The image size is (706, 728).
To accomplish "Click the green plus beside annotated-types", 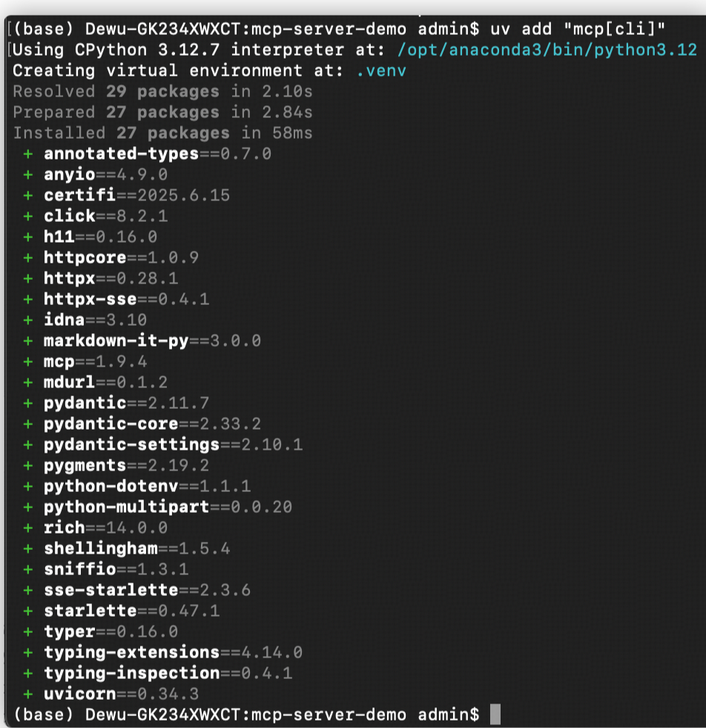I will pos(28,154).
